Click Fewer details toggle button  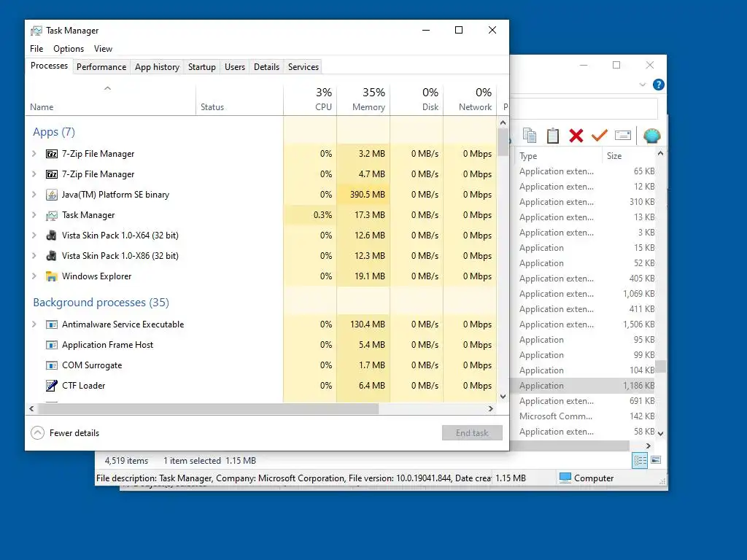(65, 433)
